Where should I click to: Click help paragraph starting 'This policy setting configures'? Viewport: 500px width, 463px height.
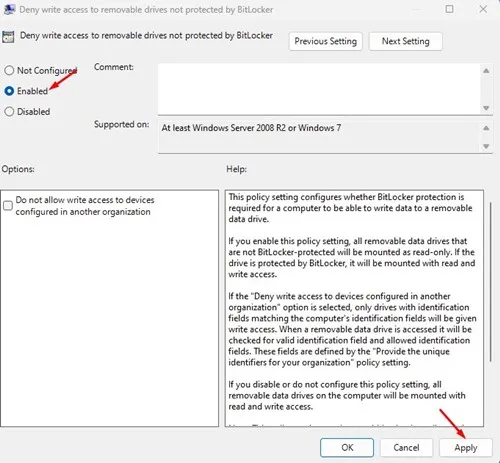(x=350, y=208)
